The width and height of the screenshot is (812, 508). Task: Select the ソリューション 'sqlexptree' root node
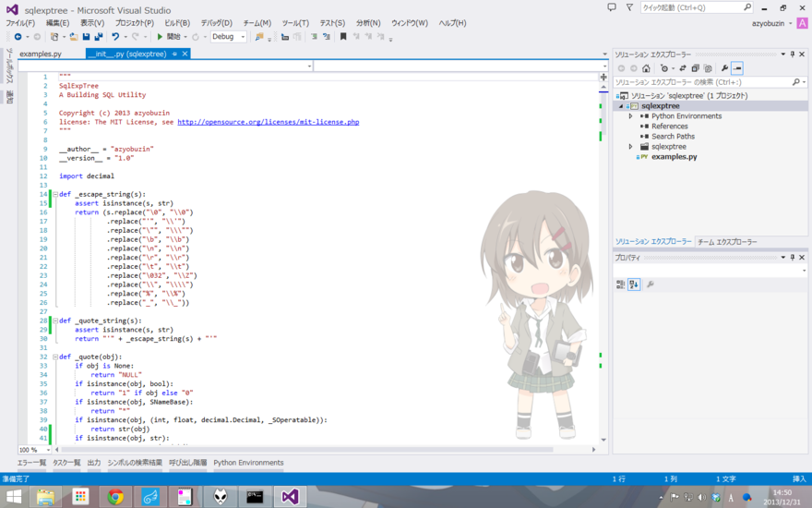coord(689,96)
